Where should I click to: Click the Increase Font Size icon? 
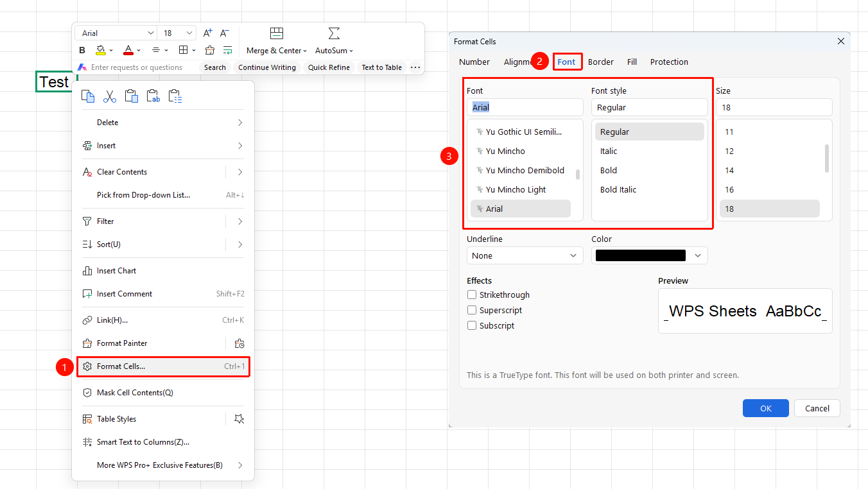(207, 33)
